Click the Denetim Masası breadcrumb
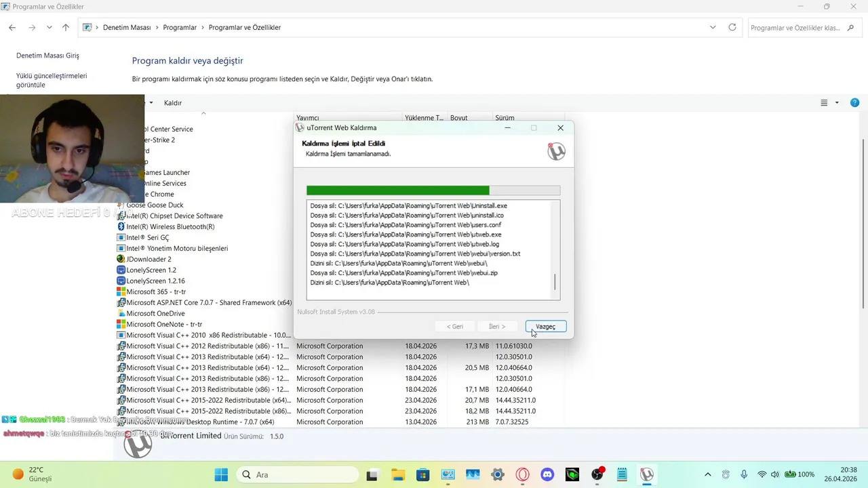This screenshot has height=488, width=868. 127,28
